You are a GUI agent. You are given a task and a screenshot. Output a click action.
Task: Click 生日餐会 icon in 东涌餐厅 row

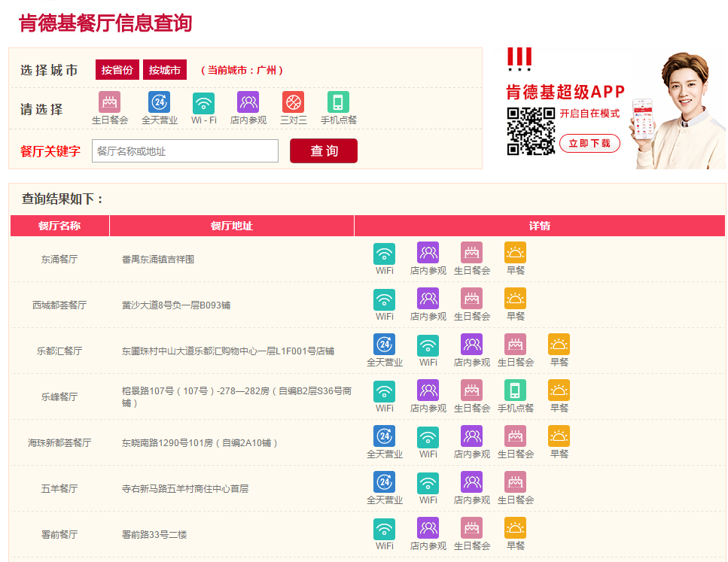click(472, 253)
